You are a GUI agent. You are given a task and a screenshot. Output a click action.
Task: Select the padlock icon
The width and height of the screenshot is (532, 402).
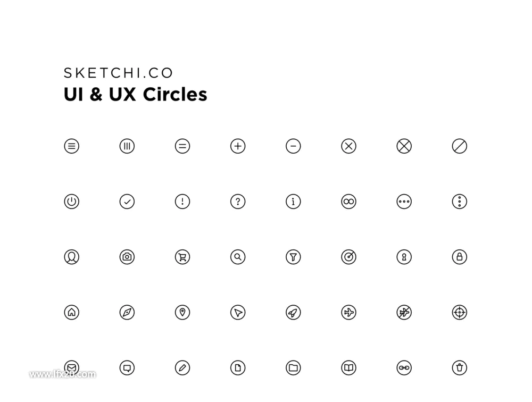pos(460,257)
